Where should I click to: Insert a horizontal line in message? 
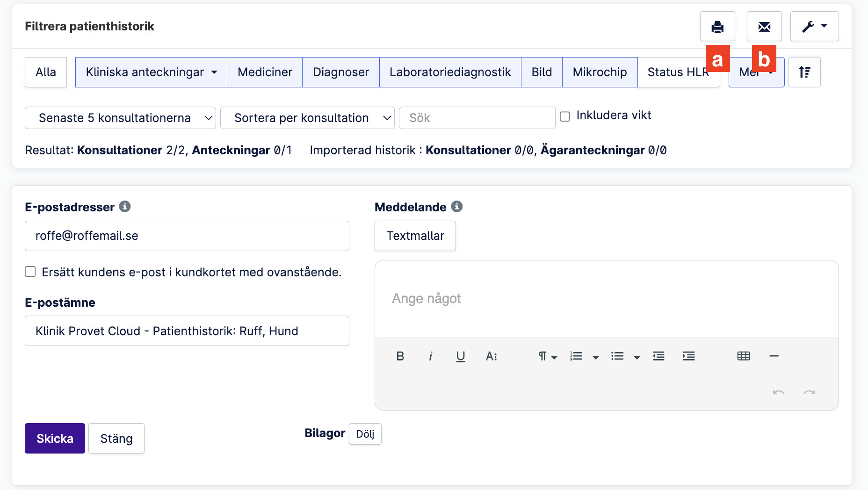pyautogui.click(x=774, y=356)
